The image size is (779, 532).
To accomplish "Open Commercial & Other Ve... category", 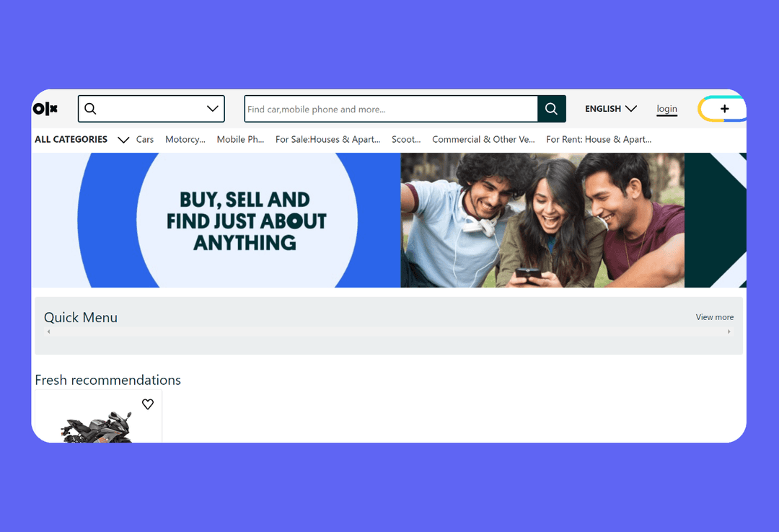I will 483,140.
